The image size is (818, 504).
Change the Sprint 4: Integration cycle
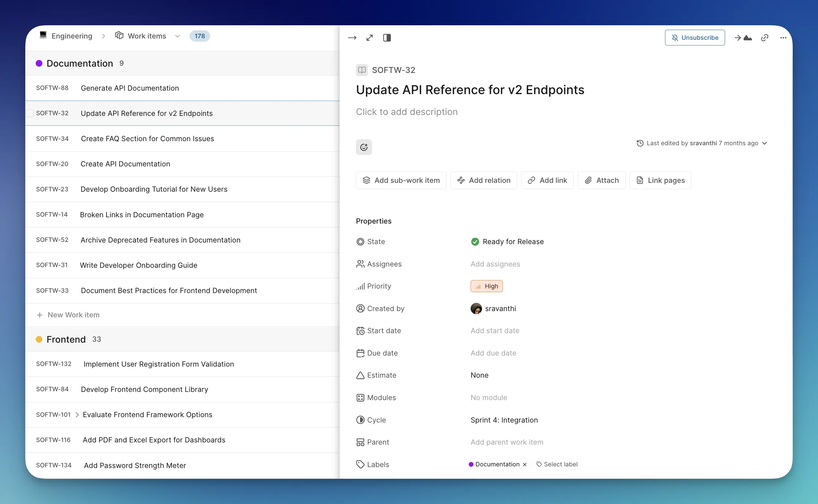504,420
